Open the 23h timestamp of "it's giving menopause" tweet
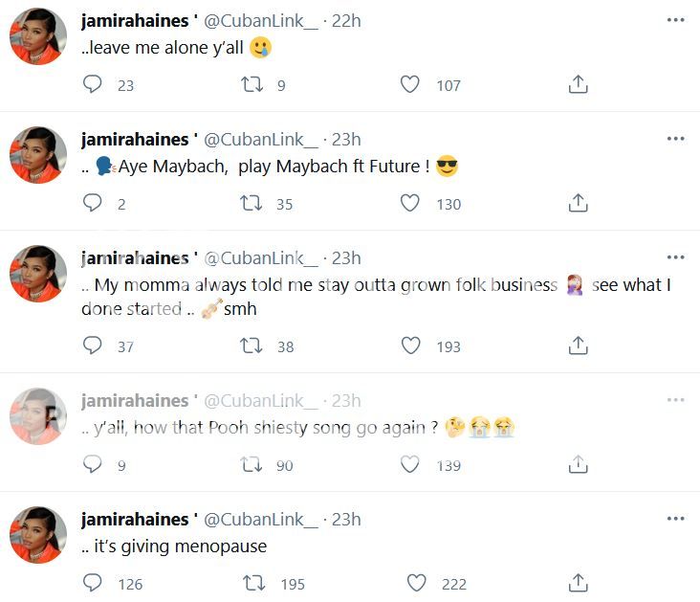The height and width of the screenshot is (602, 700). [x=346, y=519]
